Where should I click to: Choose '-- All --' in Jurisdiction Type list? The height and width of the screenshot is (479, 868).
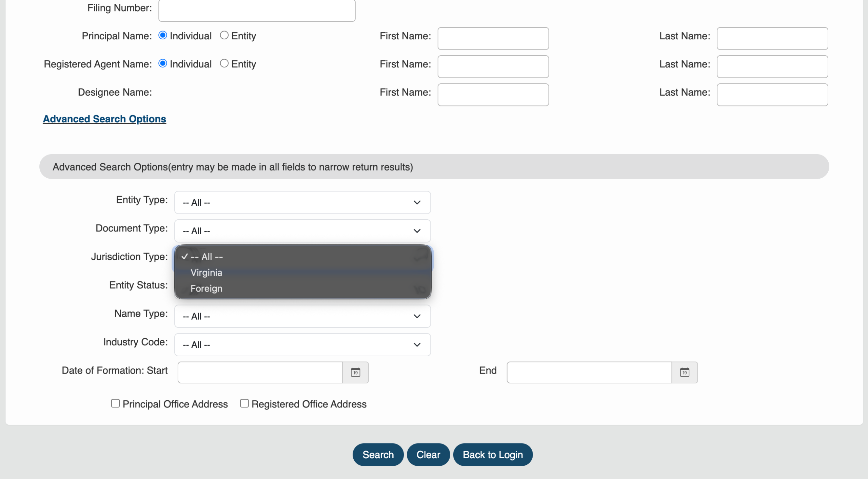(303, 257)
